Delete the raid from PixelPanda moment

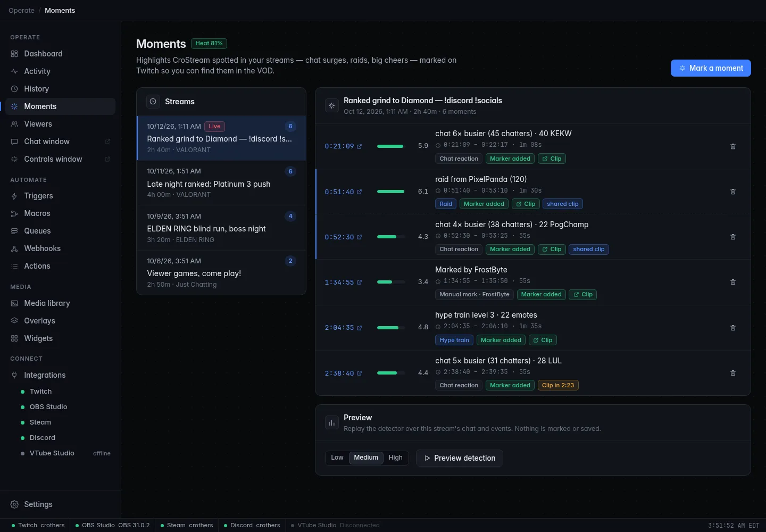(x=733, y=192)
